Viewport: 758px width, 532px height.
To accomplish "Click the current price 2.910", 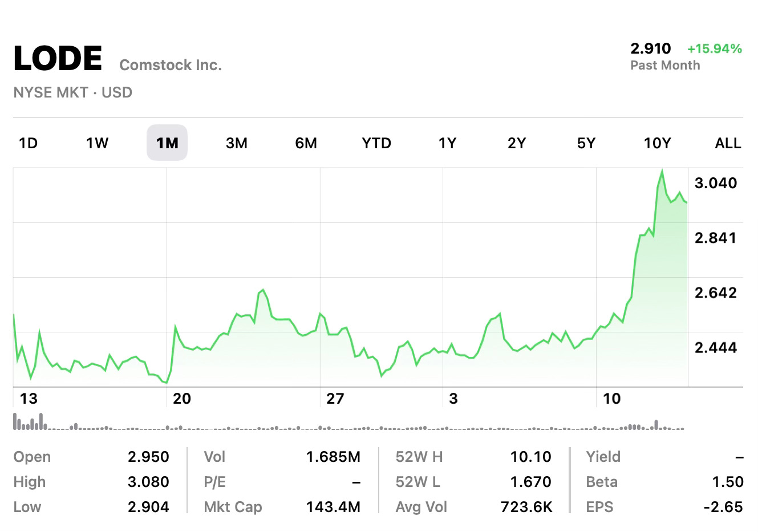I will [651, 48].
